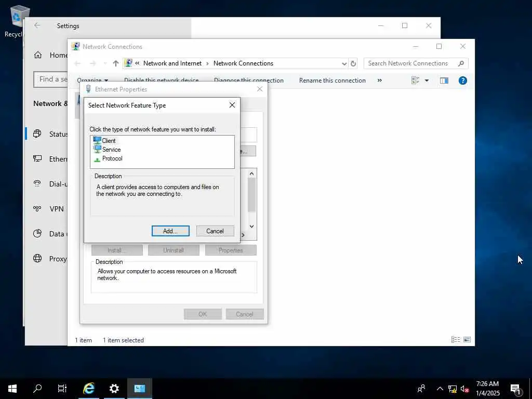Toggle the preview pane icon
The width and height of the screenshot is (532, 399).
tap(444, 81)
